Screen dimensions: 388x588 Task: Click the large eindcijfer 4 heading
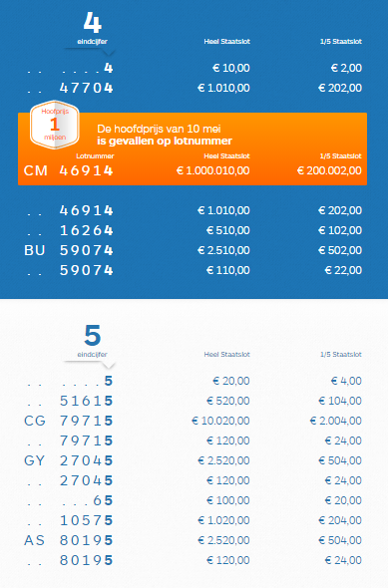click(x=93, y=23)
